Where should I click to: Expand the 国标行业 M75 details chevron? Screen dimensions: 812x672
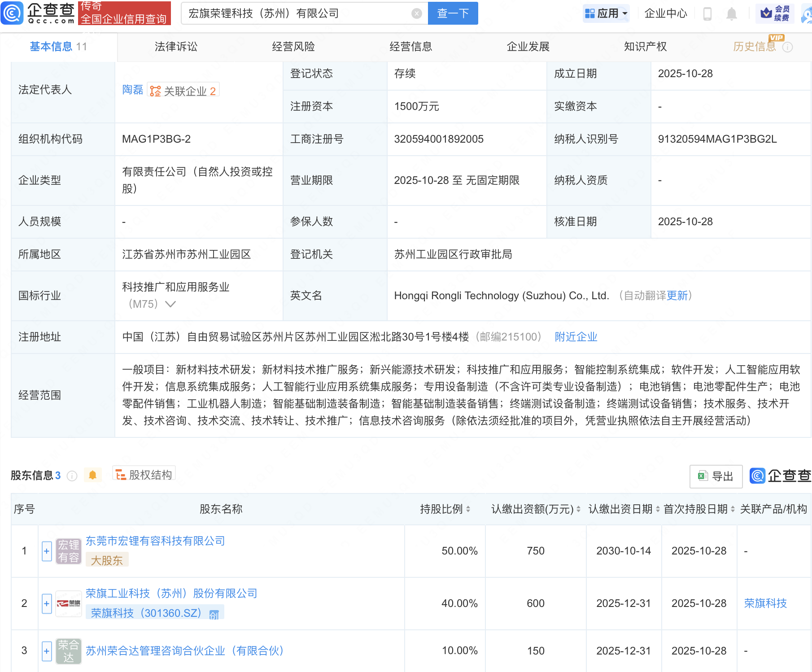(170, 305)
